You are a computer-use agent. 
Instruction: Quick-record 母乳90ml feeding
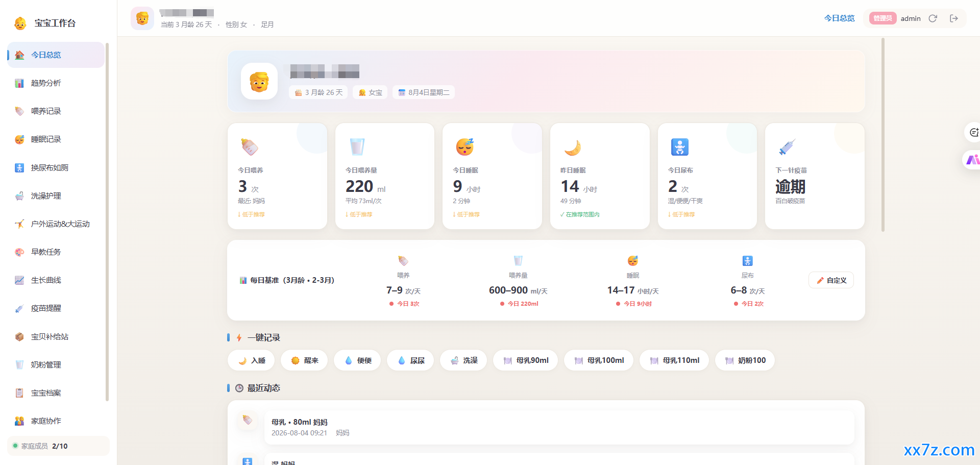click(x=526, y=360)
